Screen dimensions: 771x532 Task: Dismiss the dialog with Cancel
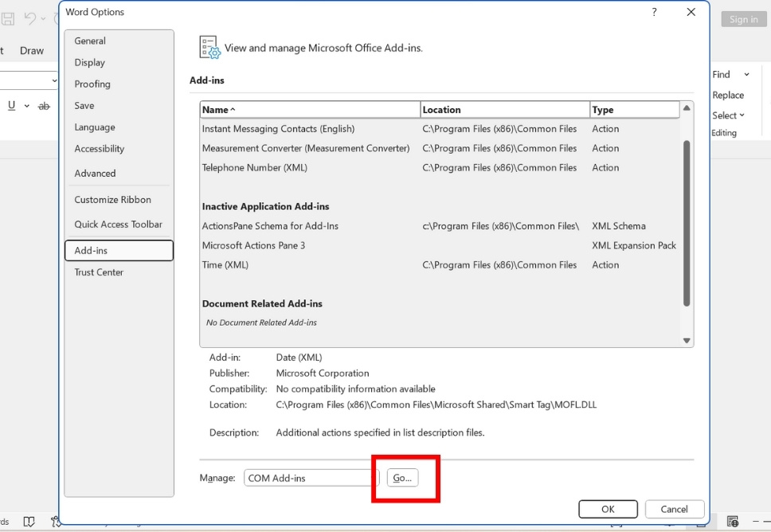pyautogui.click(x=674, y=509)
